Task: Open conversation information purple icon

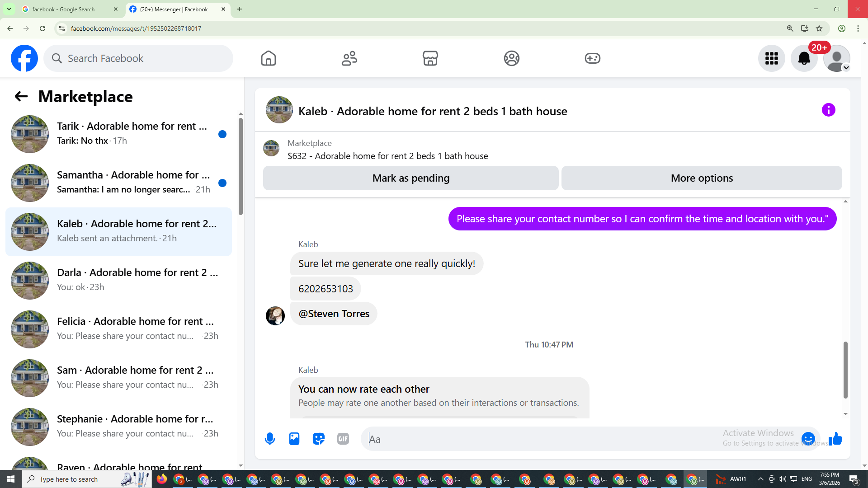Action: point(828,110)
